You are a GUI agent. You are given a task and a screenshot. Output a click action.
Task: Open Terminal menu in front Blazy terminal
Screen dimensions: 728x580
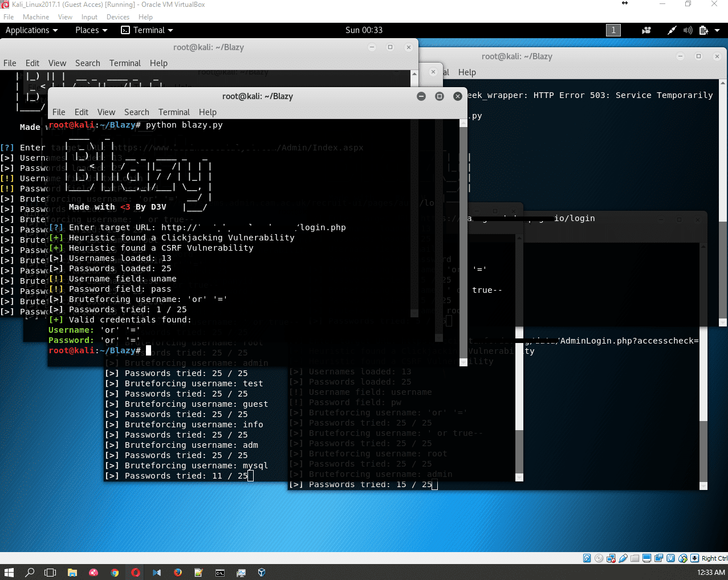pos(174,112)
